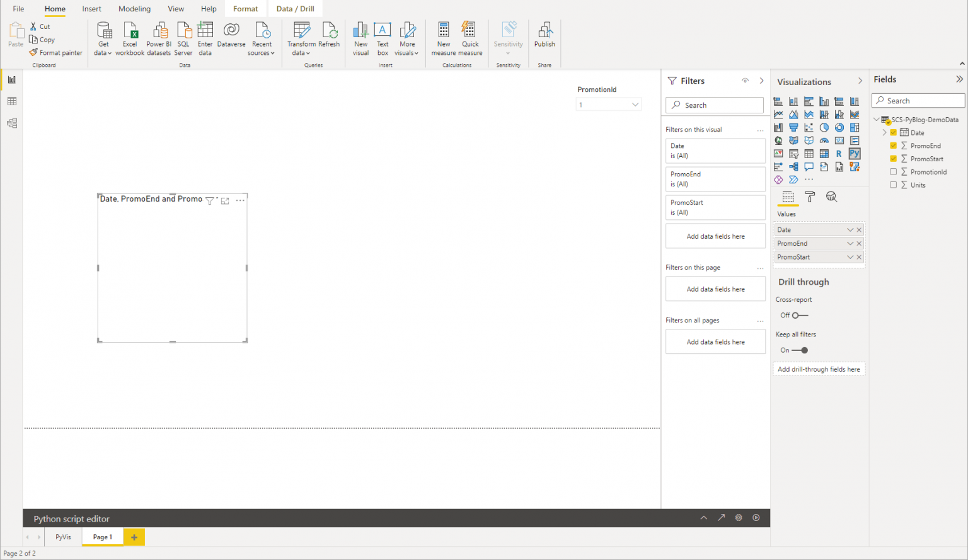Expand the Date field in Fields panel

[x=885, y=132]
